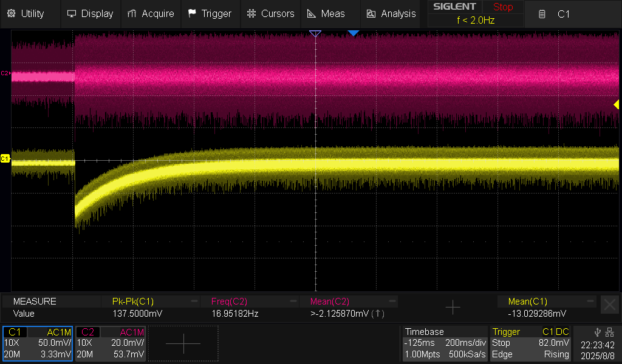
Task: Select the pink C2 ground level marker
Action: point(5,73)
